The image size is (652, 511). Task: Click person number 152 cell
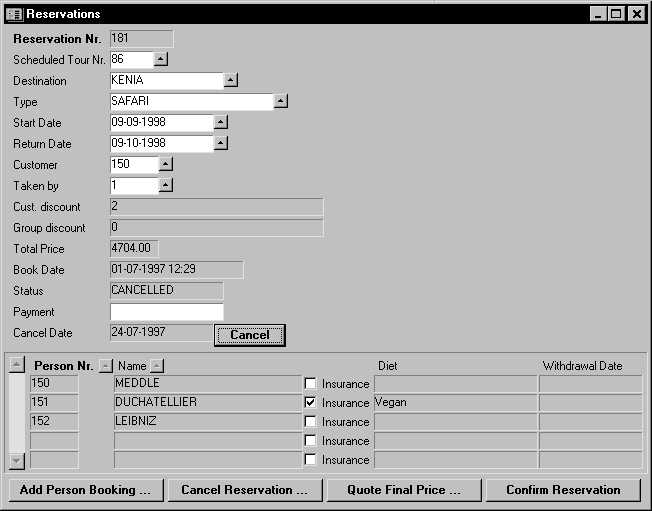point(54,421)
